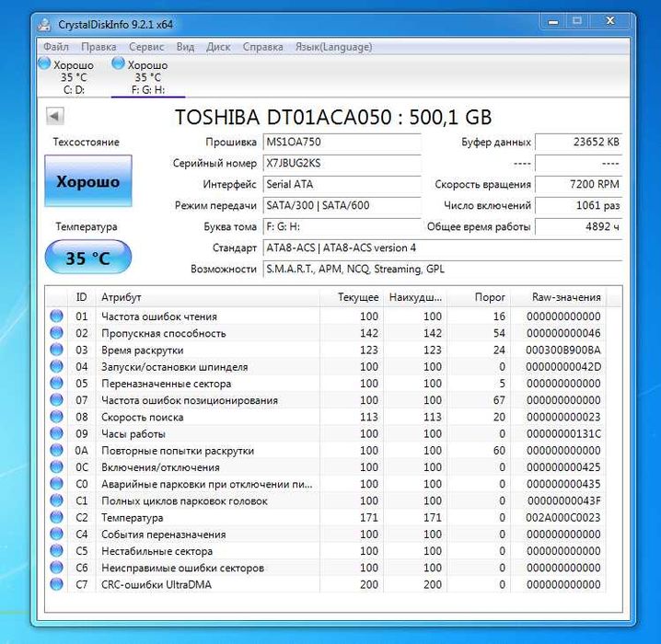This screenshot has height=644, width=661.
Task: Click the CrystalDiskInfo title bar icon
Action: point(44,25)
